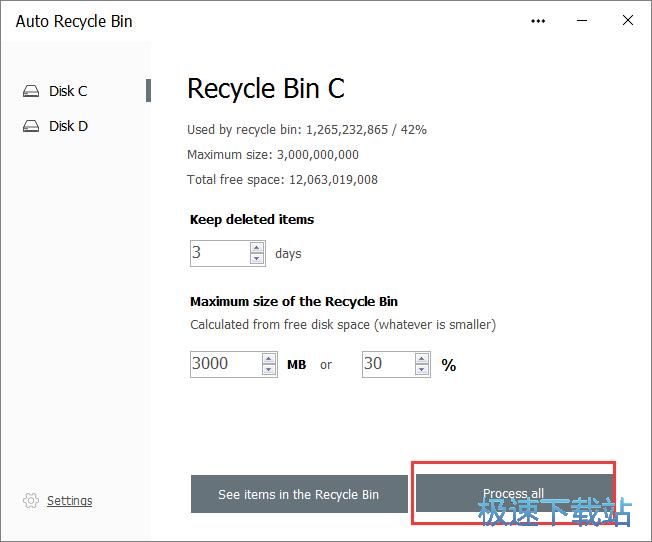Select Disk C in sidebar

[68, 91]
